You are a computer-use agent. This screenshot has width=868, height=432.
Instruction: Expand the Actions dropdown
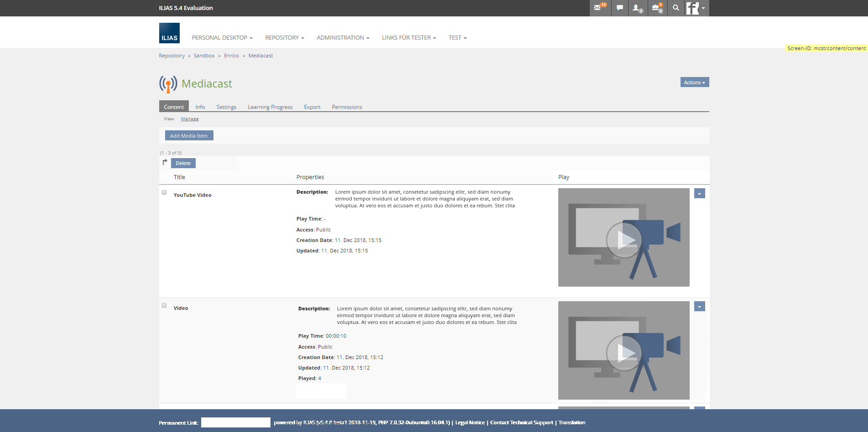coord(694,82)
